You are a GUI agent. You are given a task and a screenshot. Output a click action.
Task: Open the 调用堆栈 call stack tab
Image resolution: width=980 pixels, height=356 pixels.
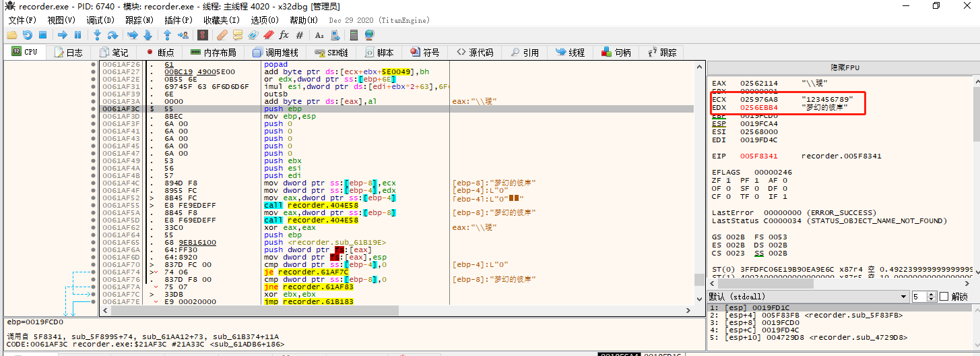(x=275, y=52)
